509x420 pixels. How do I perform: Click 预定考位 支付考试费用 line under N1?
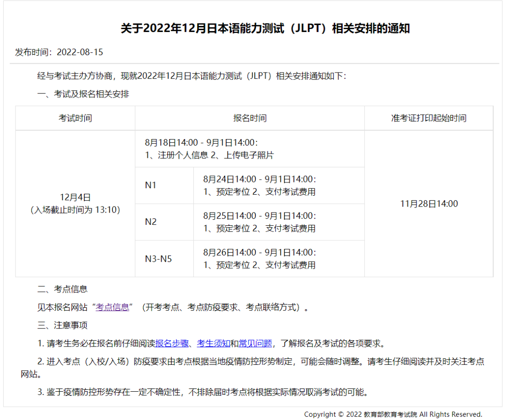tap(259, 192)
